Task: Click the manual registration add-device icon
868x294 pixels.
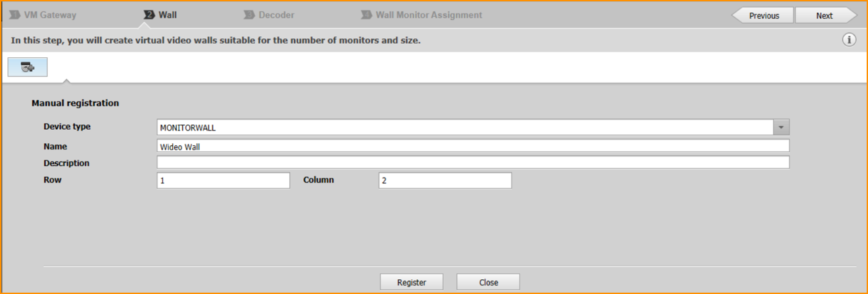Action: coord(28,67)
